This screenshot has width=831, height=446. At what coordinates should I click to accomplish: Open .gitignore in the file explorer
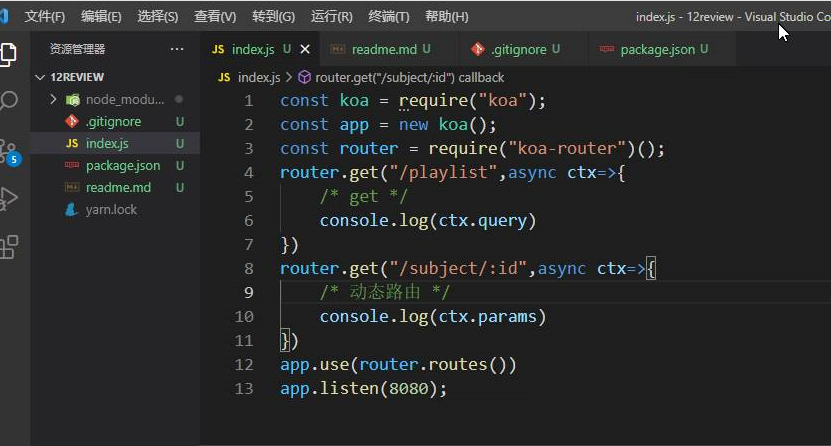[116, 121]
